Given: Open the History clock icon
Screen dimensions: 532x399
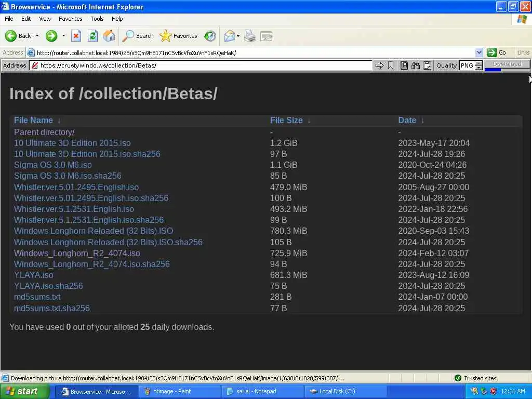Looking at the screenshot, I should (x=210, y=36).
